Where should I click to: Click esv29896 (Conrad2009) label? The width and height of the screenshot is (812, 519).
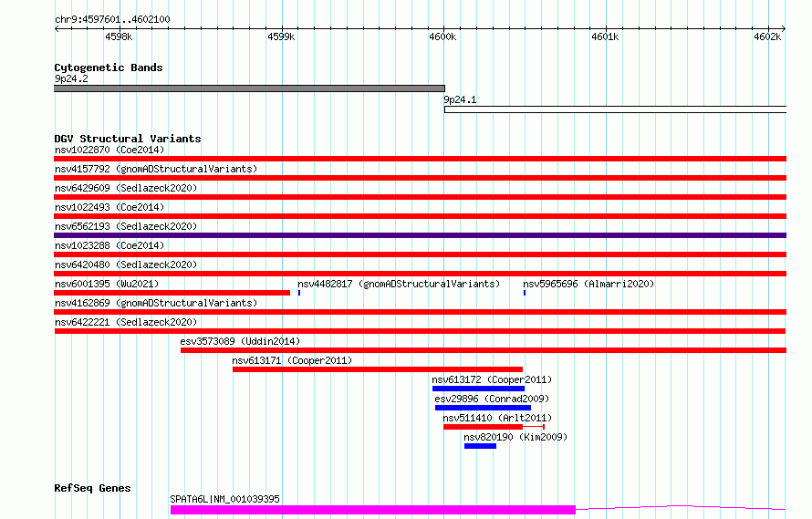pyautogui.click(x=492, y=399)
